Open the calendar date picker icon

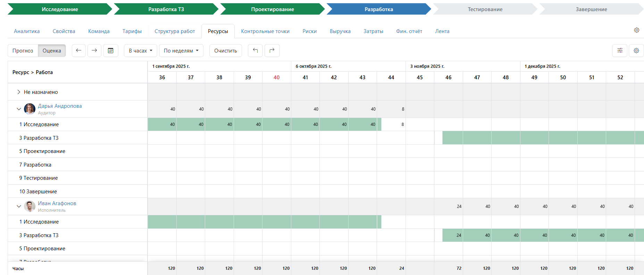(111, 50)
